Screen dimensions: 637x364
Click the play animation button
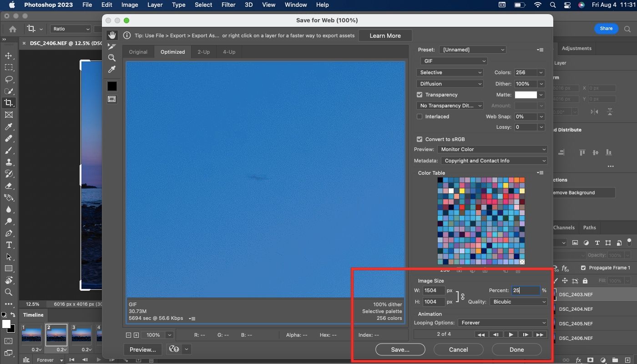(x=511, y=334)
